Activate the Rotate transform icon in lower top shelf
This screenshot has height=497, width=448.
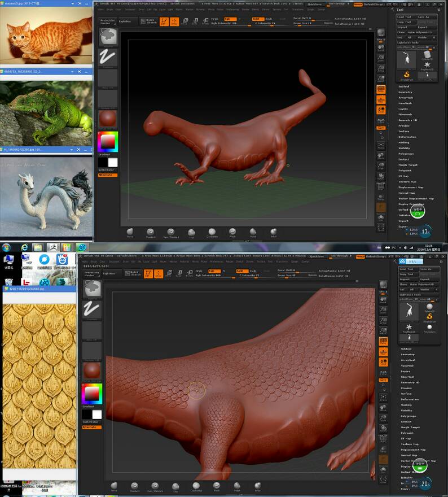pos(190,273)
